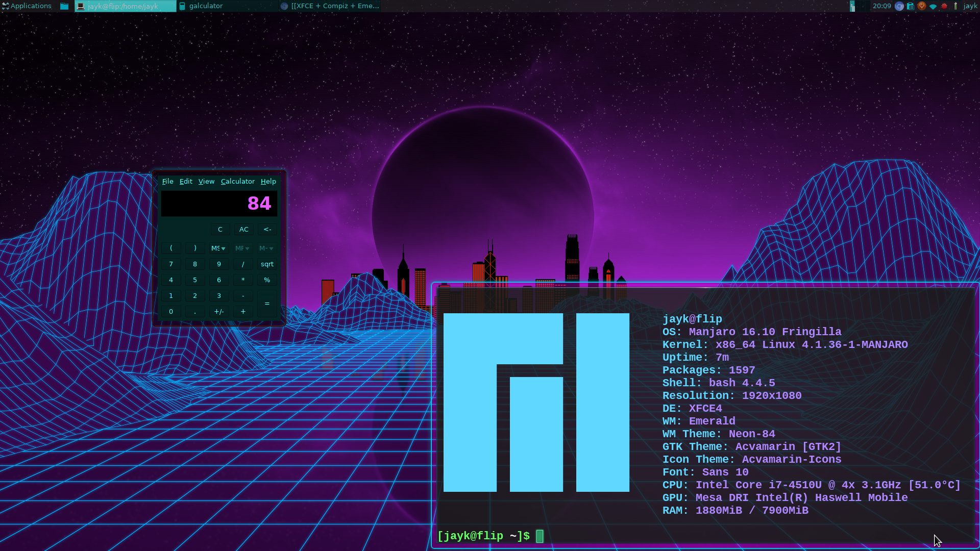
Task: Click the backspace <- button
Action: coord(267,229)
